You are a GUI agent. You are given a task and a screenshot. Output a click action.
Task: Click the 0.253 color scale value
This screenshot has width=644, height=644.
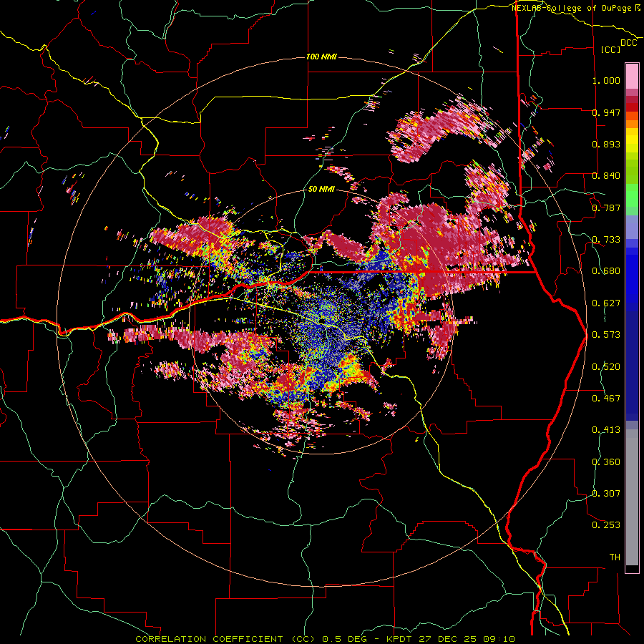(x=606, y=525)
